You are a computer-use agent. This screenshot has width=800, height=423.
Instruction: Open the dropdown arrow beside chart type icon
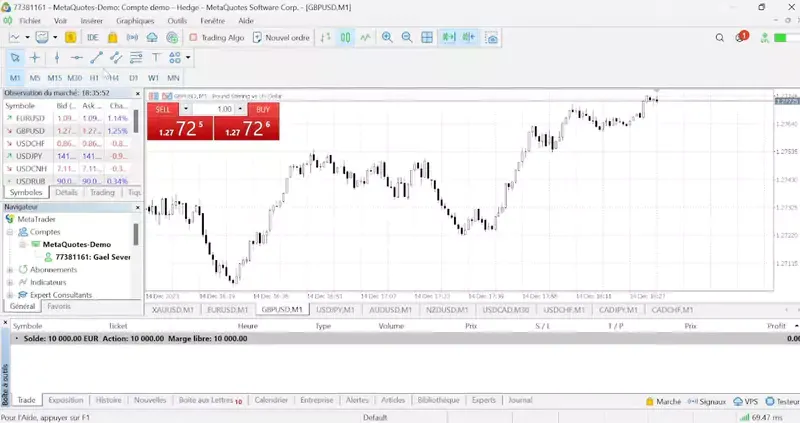pyautogui.click(x=27, y=37)
